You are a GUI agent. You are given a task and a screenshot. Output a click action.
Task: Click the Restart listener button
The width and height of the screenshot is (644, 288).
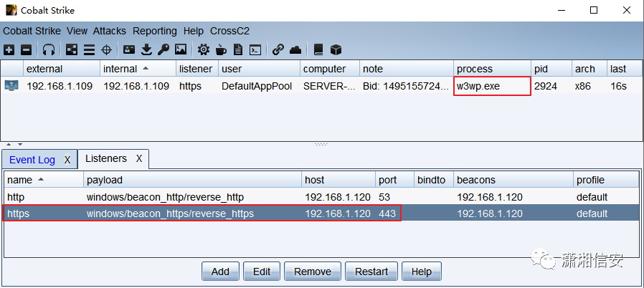[371, 272]
